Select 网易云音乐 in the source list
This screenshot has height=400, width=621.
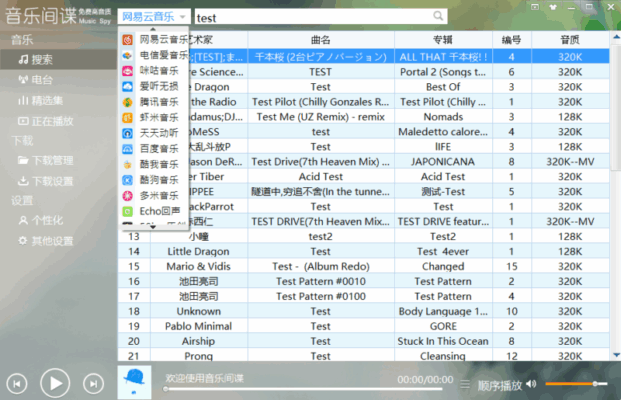(x=154, y=40)
